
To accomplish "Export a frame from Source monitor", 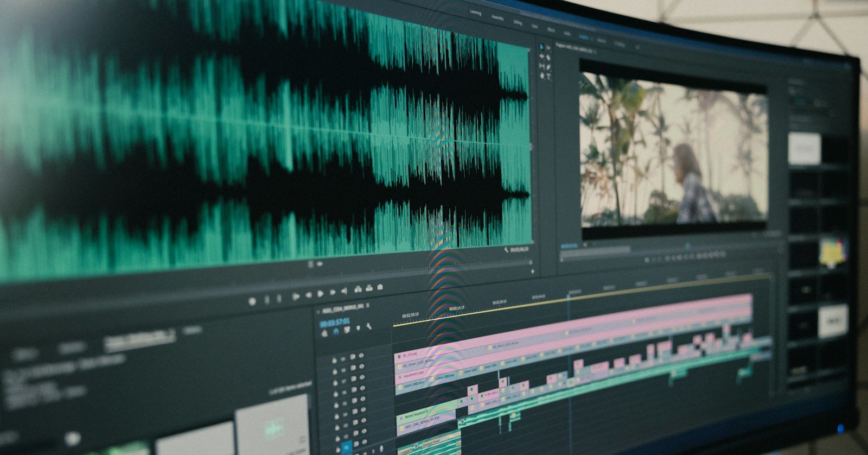I will click(x=380, y=287).
